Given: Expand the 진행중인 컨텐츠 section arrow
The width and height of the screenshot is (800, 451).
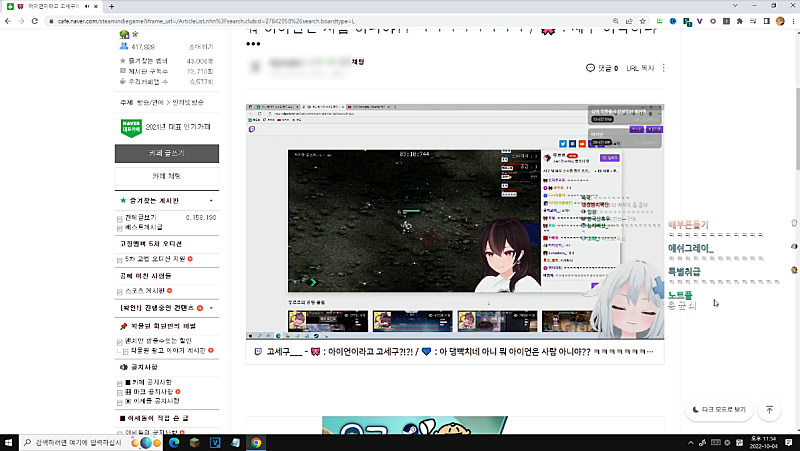Looking at the screenshot, I should click(211, 308).
